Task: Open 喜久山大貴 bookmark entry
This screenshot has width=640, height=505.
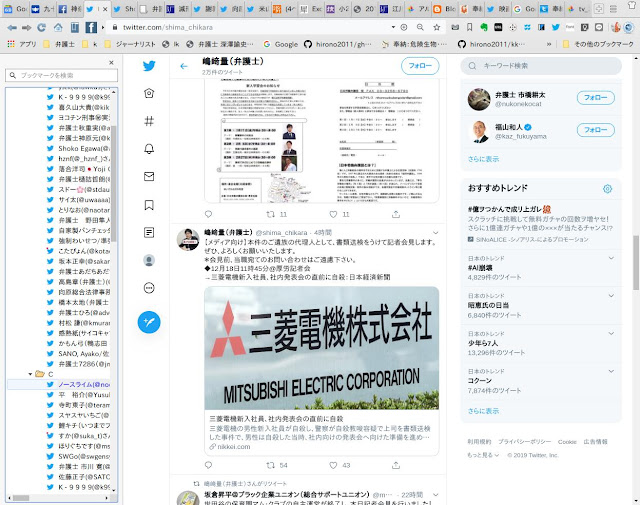Action: 79,107
